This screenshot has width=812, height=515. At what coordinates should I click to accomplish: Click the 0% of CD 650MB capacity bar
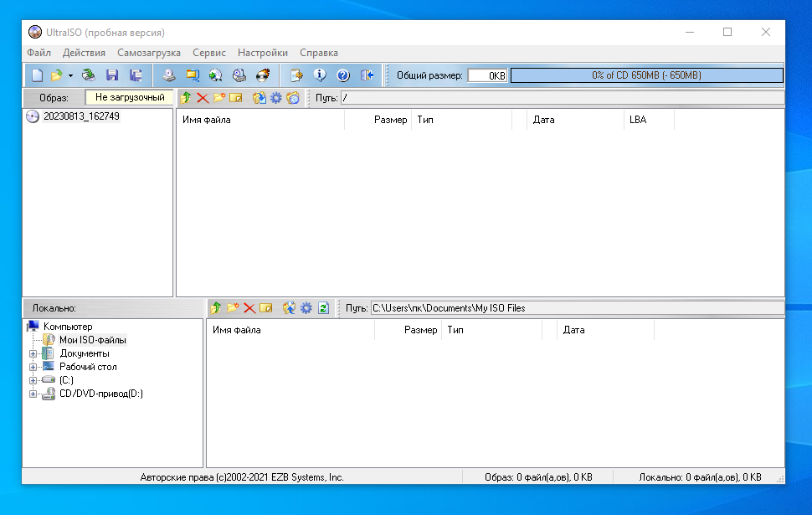[647, 75]
